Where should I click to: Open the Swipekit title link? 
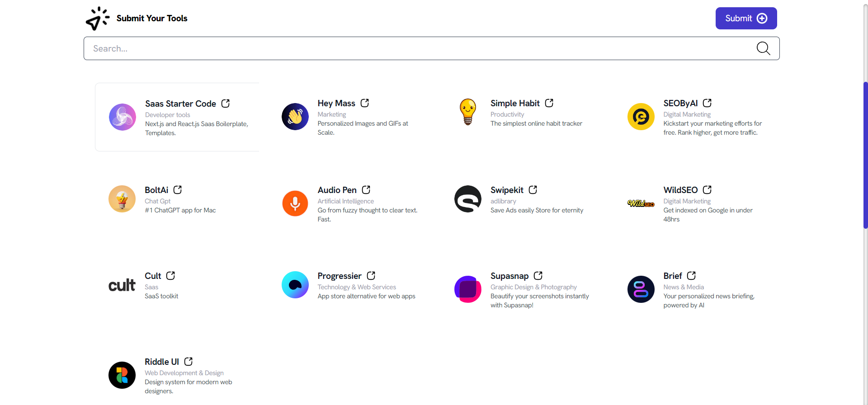coord(507,190)
